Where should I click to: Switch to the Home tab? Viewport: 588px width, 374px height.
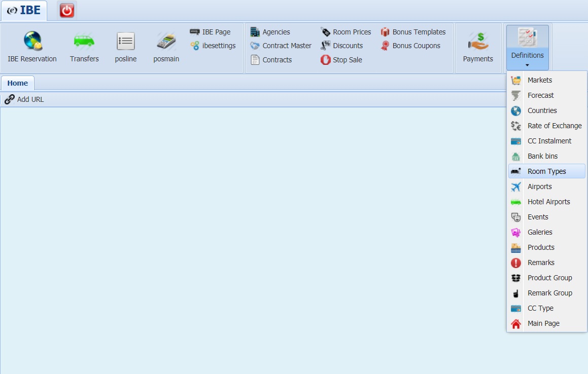[x=18, y=83]
